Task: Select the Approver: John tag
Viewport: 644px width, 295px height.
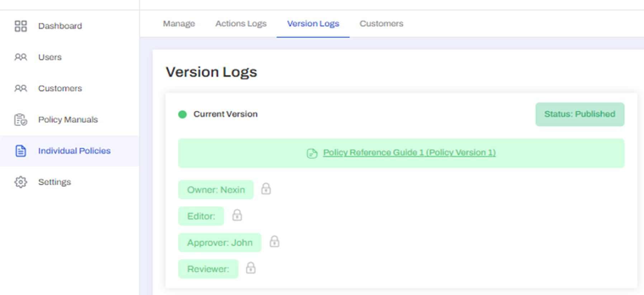Action: click(x=219, y=243)
